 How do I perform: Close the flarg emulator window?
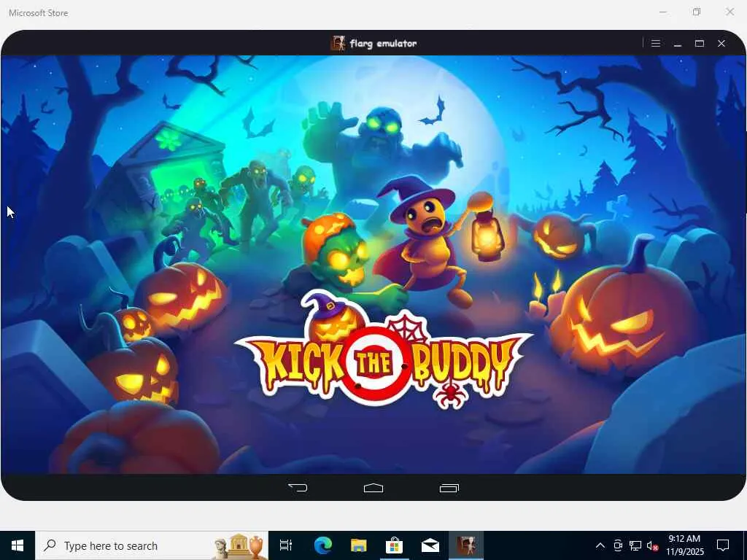point(721,43)
